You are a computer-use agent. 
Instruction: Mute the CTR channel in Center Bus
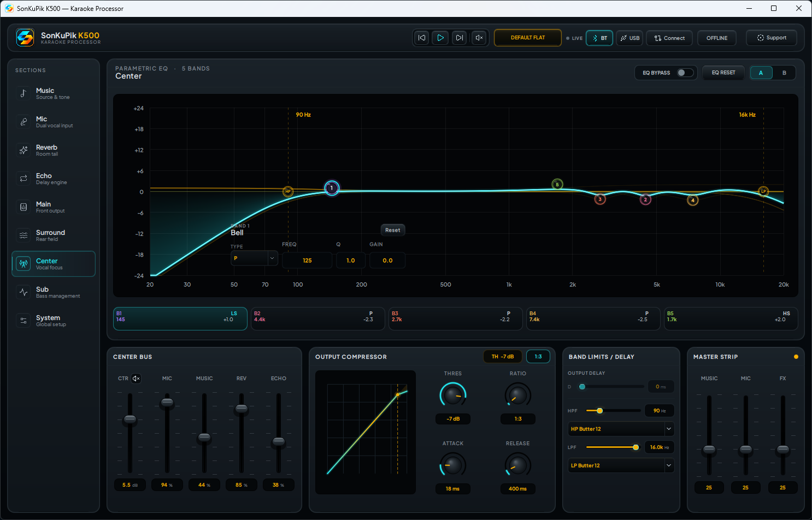click(x=136, y=379)
